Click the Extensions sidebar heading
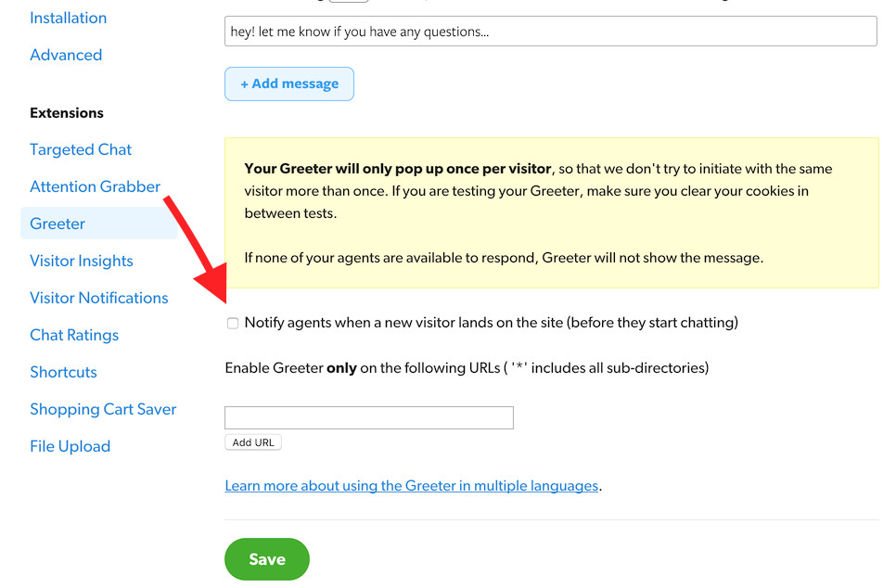The height and width of the screenshot is (588, 896). pos(67,113)
